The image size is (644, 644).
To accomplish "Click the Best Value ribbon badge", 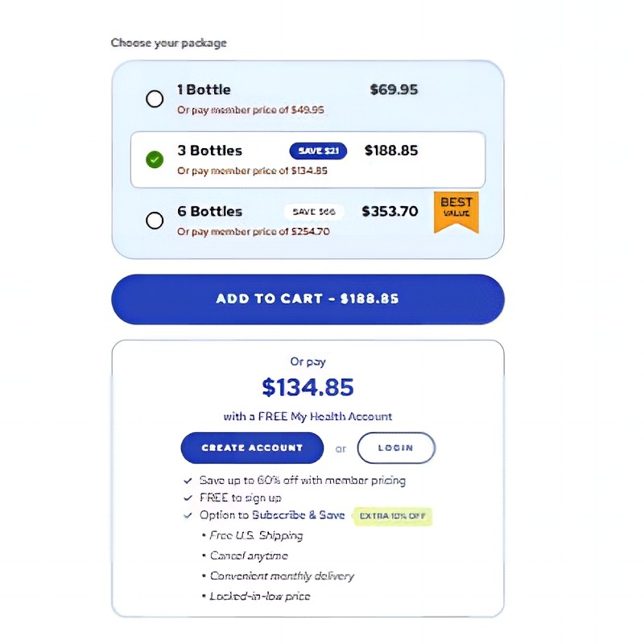I will (x=456, y=212).
